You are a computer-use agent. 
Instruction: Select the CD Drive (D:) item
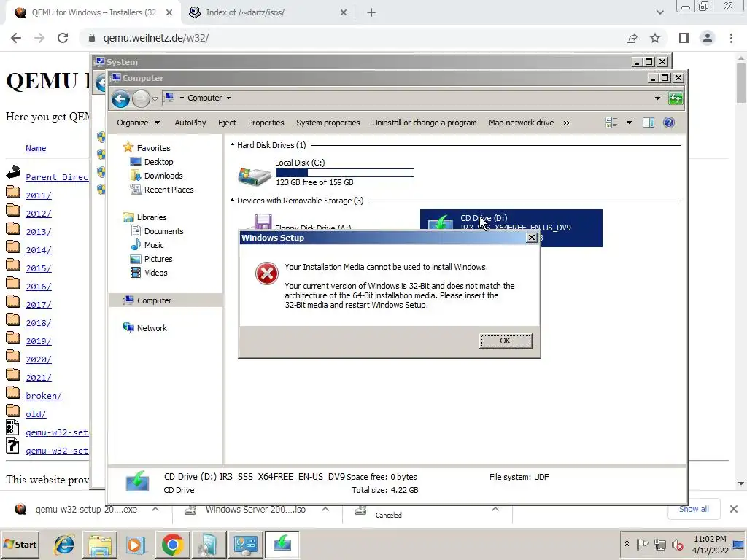pos(511,227)
